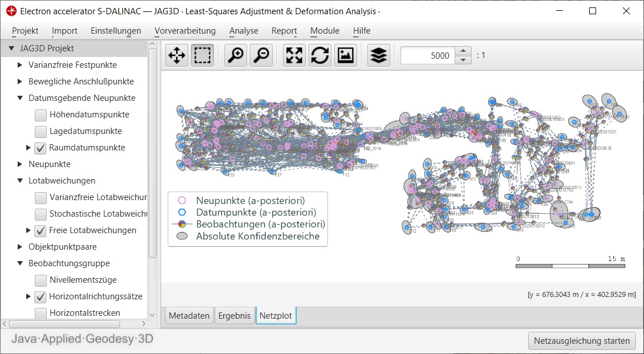This screenshot has height=354, width=644.
Task: Enable the Höhendatumspunkte checkbox
Action: point(40,115)
